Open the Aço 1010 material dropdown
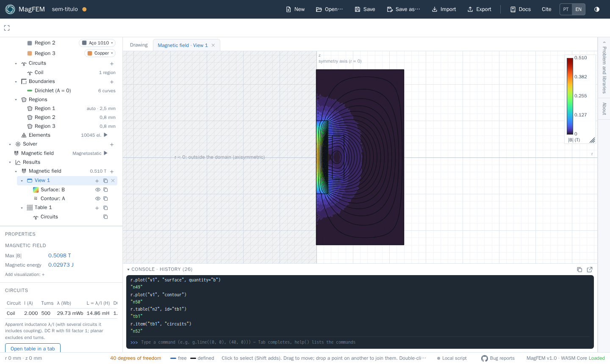Image resolution: width=610 pixels, height=364 pixels. [97, 43]
